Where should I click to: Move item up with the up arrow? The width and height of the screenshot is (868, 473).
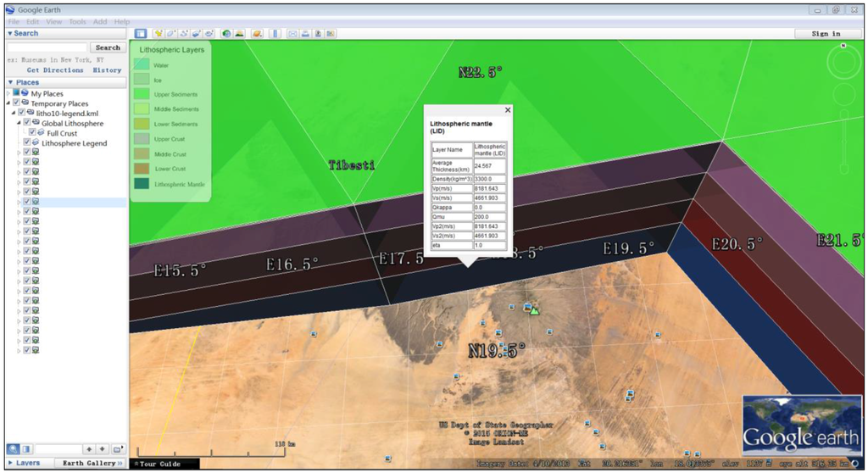88,448
